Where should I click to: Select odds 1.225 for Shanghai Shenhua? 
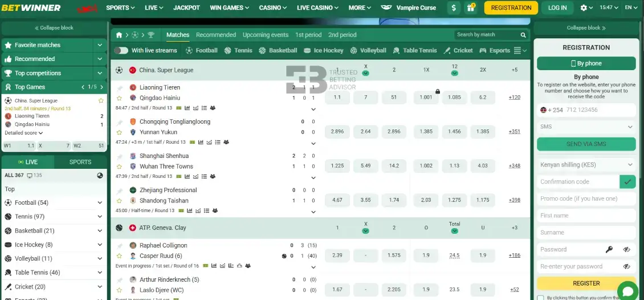pyautogui.click(x=337, y=166)
